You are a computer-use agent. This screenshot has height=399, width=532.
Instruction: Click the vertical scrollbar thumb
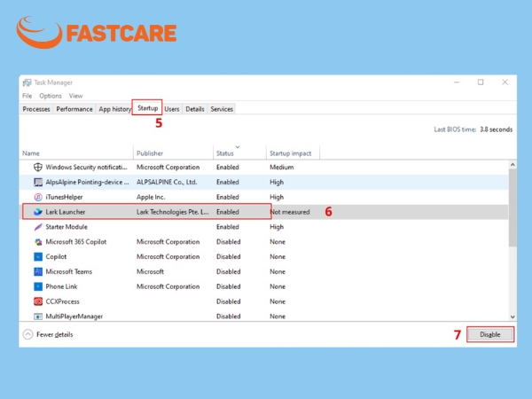[512, 207]
